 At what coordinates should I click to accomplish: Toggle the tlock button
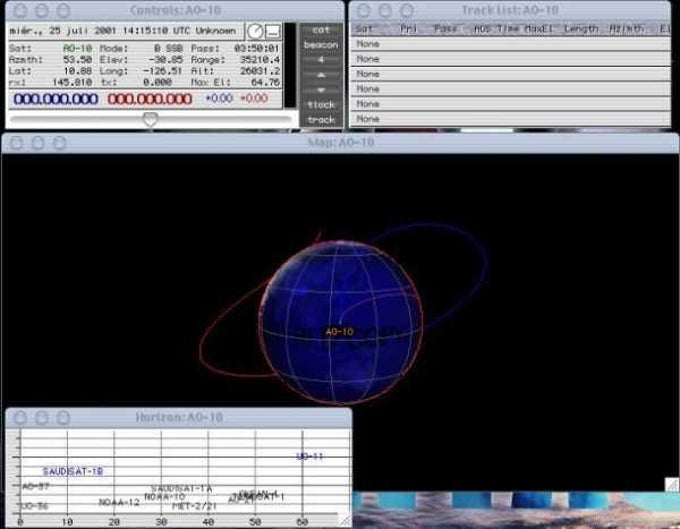321,104
